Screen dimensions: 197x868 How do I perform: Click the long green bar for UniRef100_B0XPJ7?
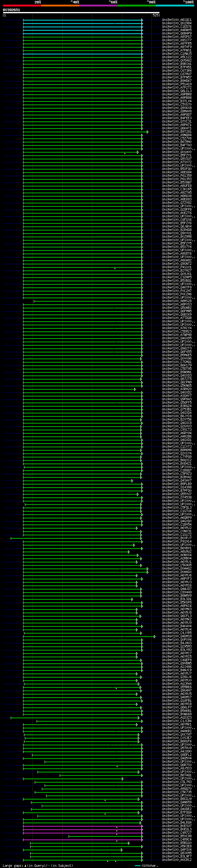(x=77, y=538)
